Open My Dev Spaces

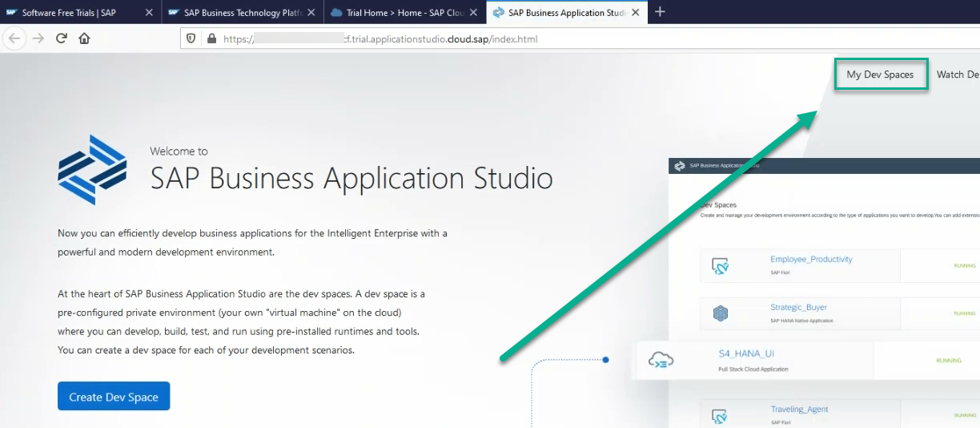click(x=881, y=75)
